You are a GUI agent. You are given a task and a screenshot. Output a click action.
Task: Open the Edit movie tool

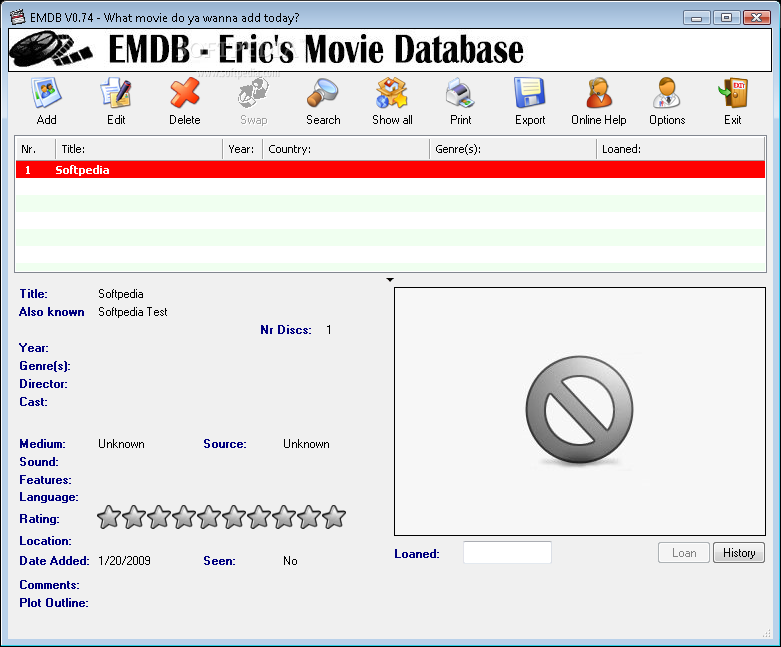click(x=116, y=93)
